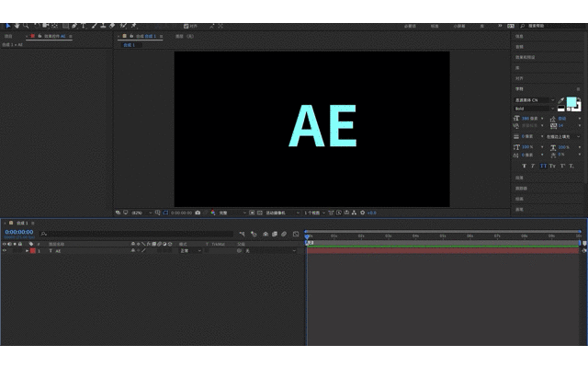
Task: Click the snapshot camera icon below viewer
Action: [198, 213]
